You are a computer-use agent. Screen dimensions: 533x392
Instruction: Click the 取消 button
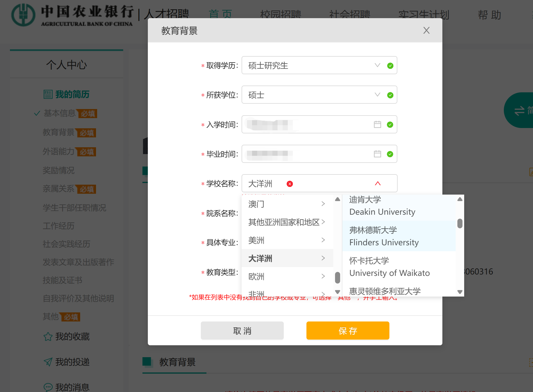pos(242,331)
